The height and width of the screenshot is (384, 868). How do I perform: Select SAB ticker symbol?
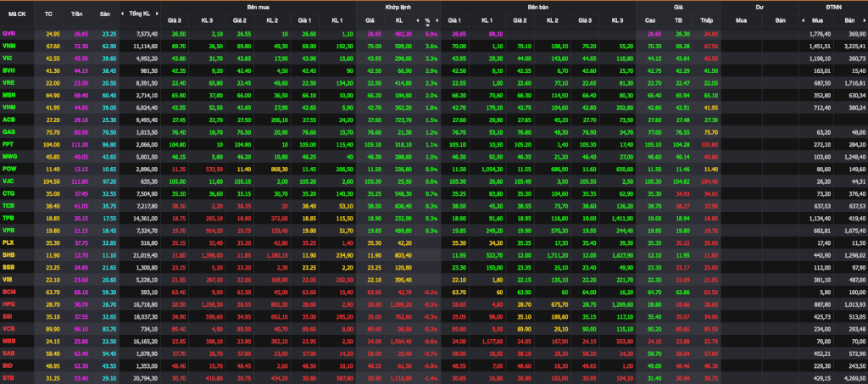(8, 352)
